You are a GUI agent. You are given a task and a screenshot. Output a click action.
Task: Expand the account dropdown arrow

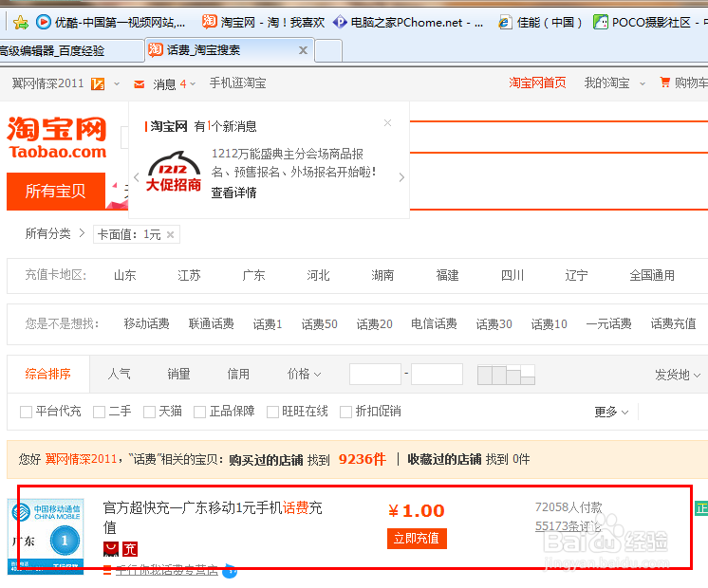pos(117,84)
